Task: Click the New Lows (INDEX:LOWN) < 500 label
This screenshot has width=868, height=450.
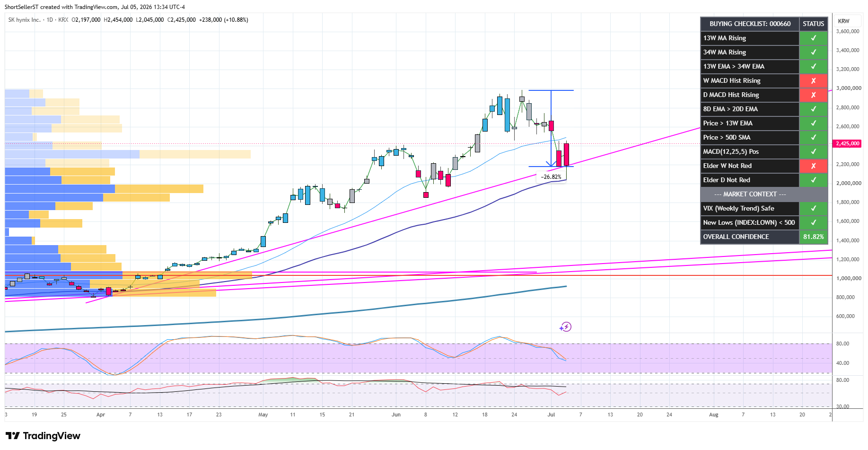Action: (x=749, y=222)
